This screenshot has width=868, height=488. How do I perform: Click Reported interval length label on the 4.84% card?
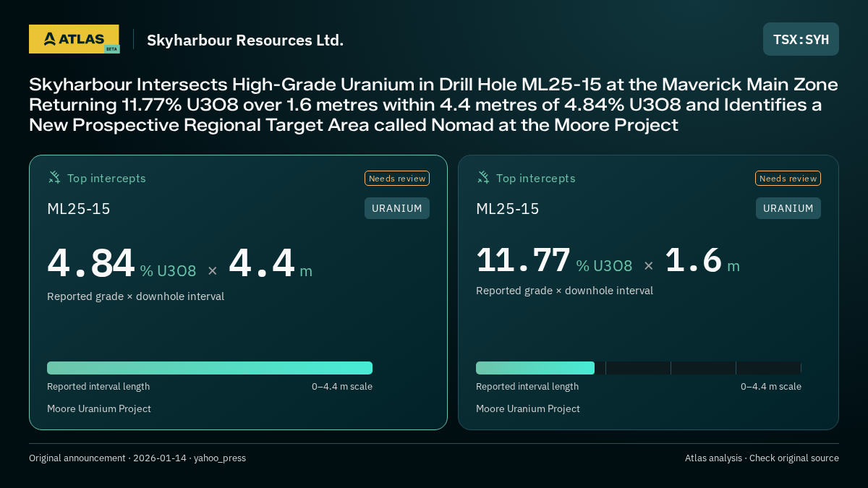(98, 387)
